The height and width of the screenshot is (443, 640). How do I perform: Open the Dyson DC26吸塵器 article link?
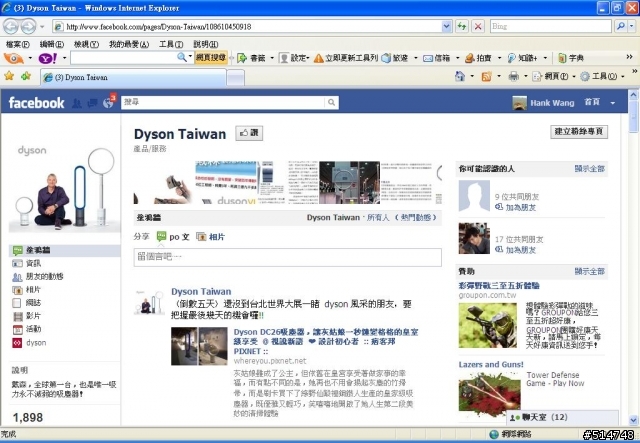325,342
